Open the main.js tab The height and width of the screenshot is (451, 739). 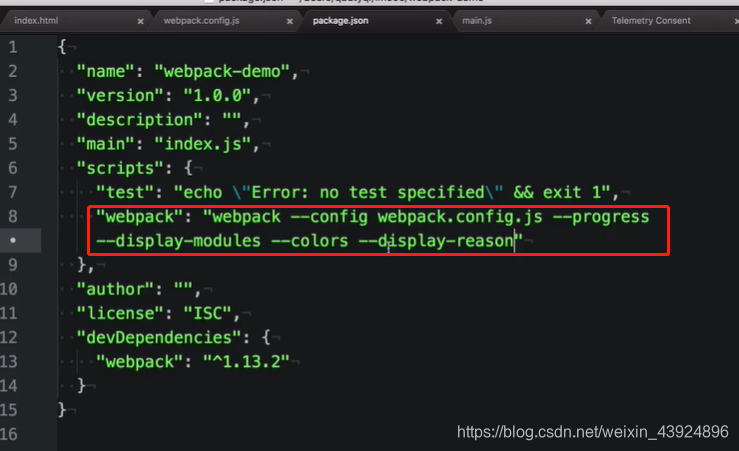pyautogui.click(x=476, y=21)
